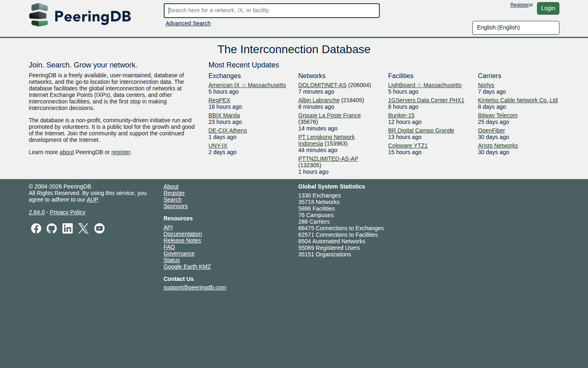Focus the network, IX, or facility search box

click(272, 11)
